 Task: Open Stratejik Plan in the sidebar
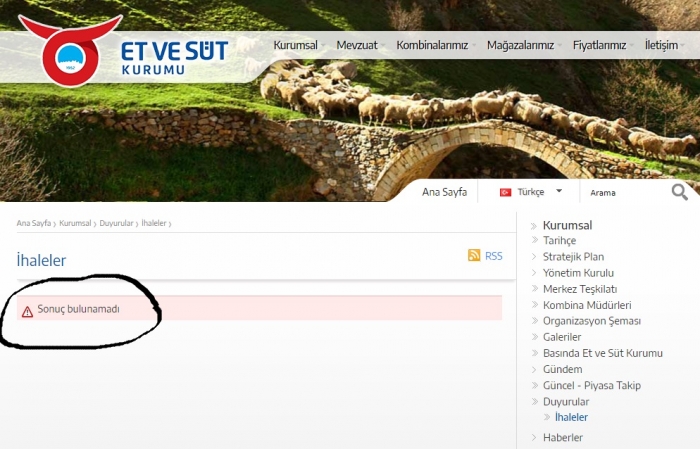point(573,257)
